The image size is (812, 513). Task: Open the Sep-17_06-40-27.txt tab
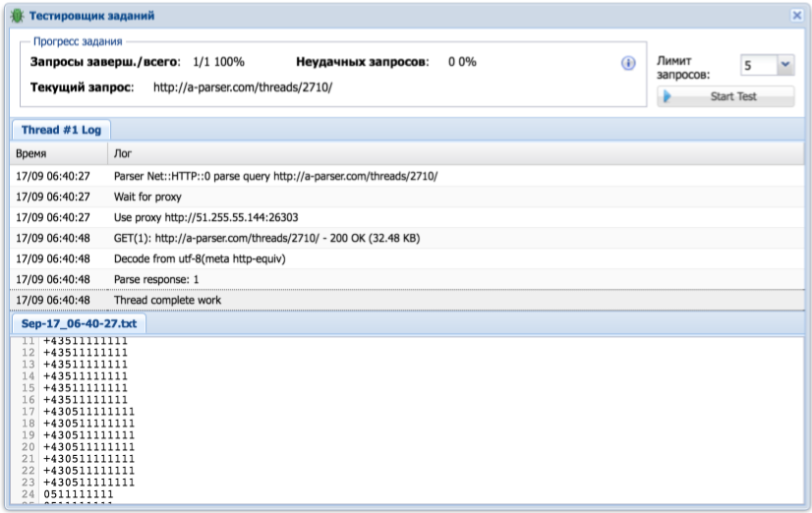(79, 324)
